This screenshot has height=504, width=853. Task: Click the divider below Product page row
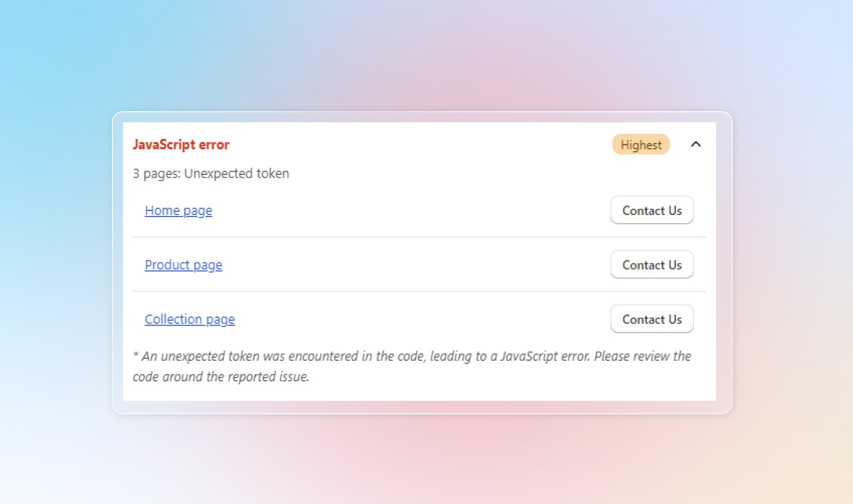click(419, 292)
